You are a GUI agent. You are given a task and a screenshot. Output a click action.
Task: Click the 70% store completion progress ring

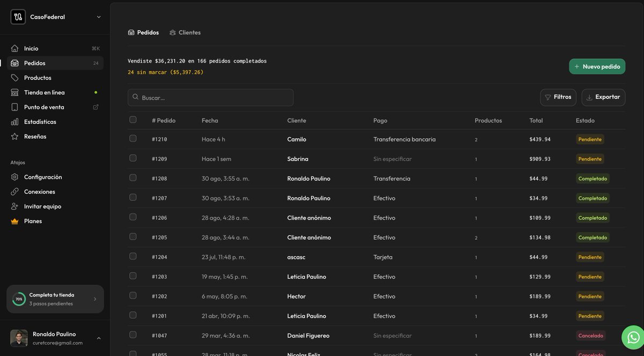[19, 299]
